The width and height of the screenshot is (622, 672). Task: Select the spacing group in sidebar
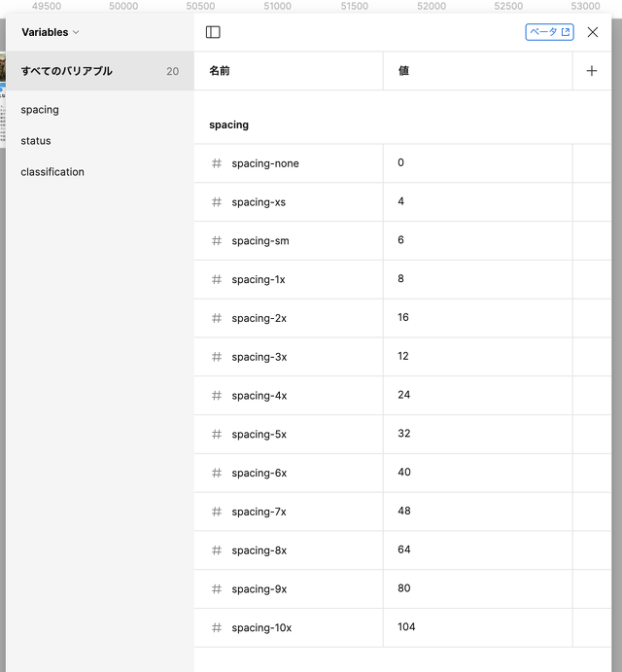click(x=40, y=110)
